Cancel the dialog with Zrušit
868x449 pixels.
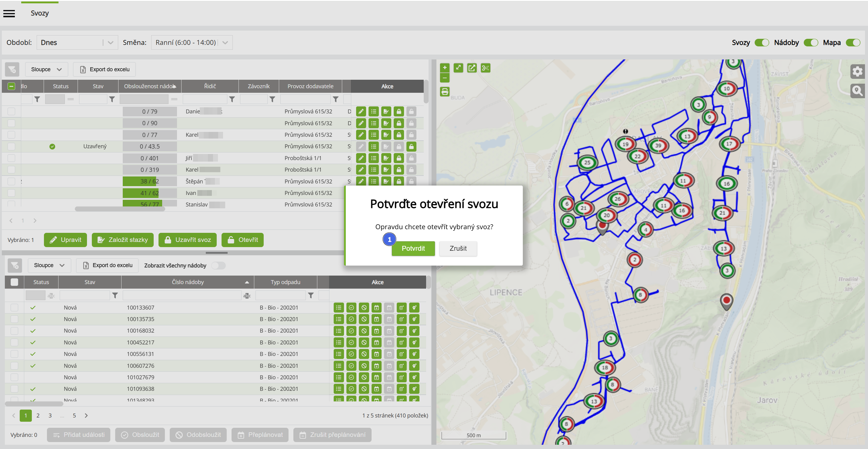tap(458, 248)
